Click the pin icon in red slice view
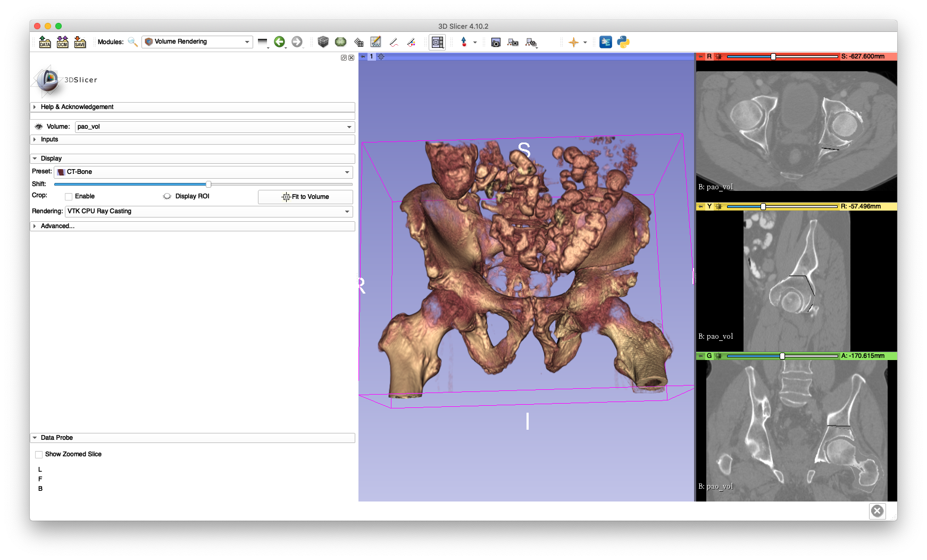 (700, 56)
